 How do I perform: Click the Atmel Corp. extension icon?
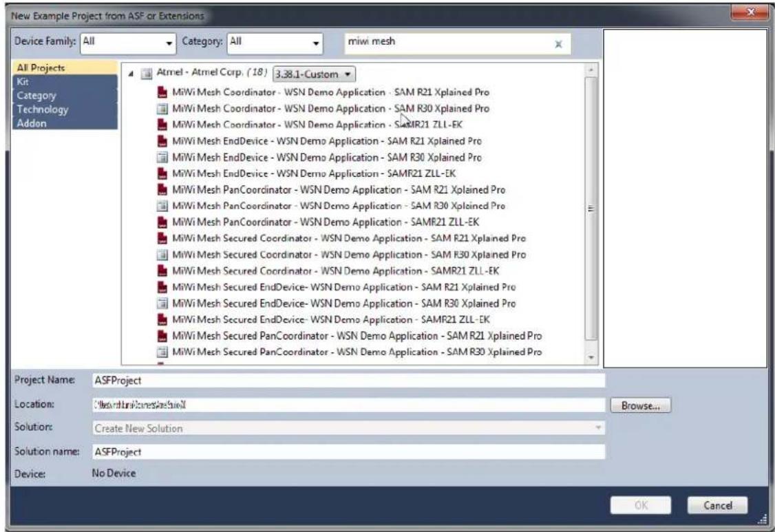click(x=147, y=74)
